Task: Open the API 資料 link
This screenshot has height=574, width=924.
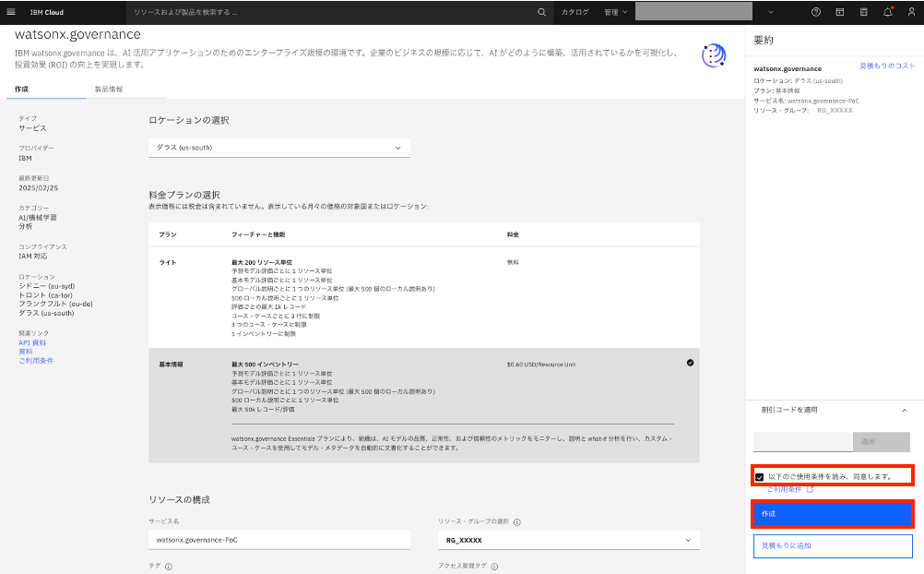Action: (x=32, y=342)
